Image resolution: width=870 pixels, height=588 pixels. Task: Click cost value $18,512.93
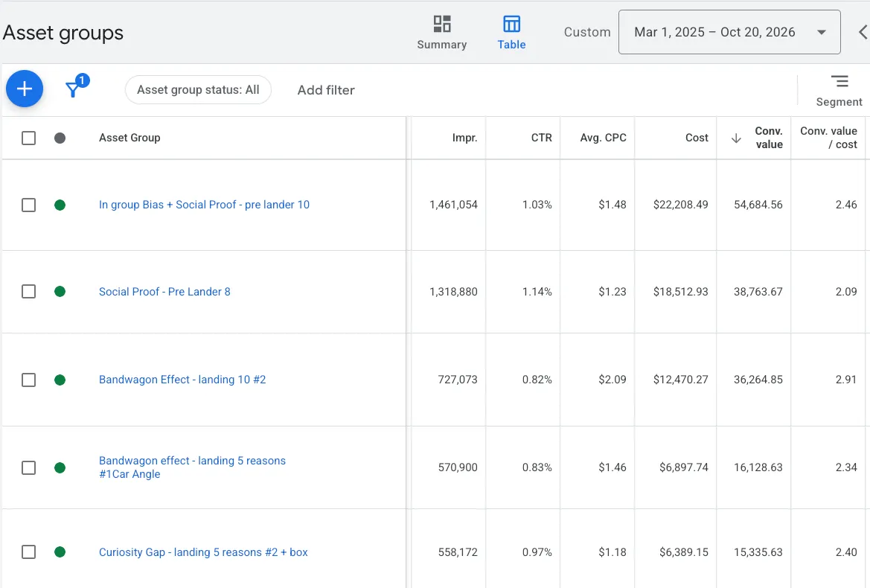click(680, 292)
